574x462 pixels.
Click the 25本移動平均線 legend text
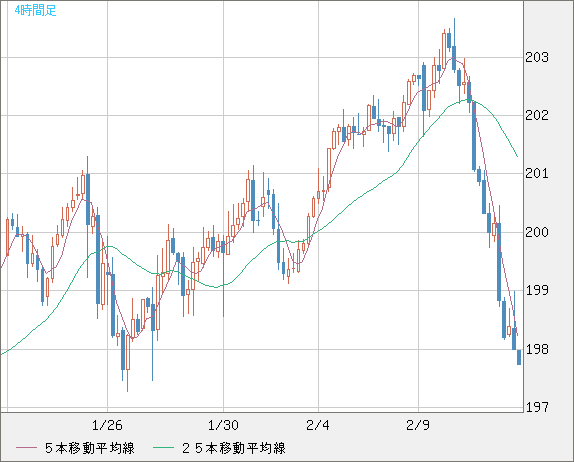click(x=234, y=448)
